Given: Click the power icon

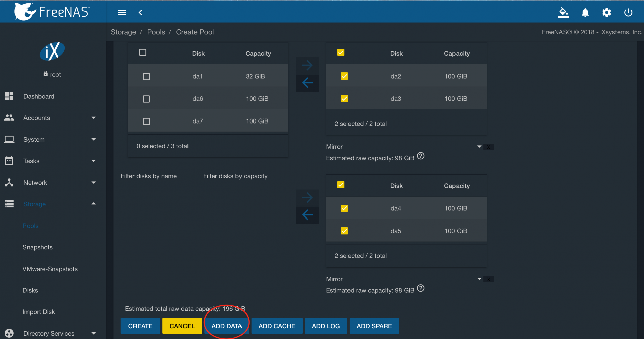Looking at the screenshot, I should [628, 13].
